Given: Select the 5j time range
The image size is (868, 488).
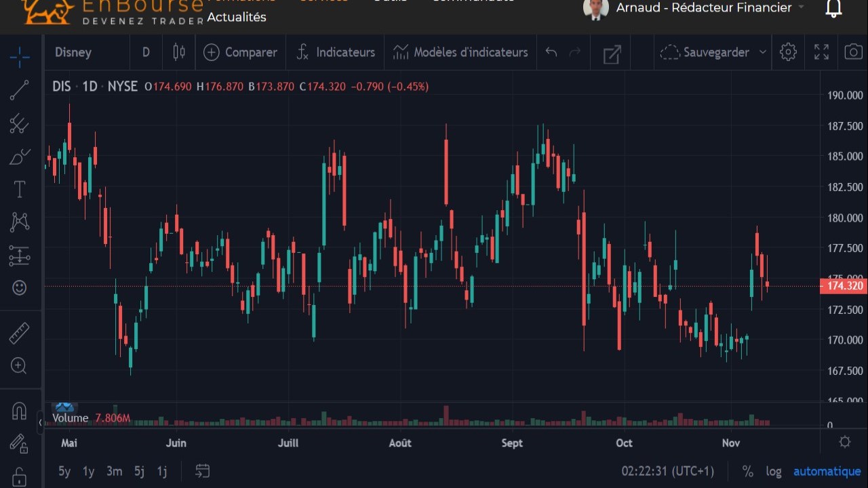Looking at the screenshot, I should (139, 471).
